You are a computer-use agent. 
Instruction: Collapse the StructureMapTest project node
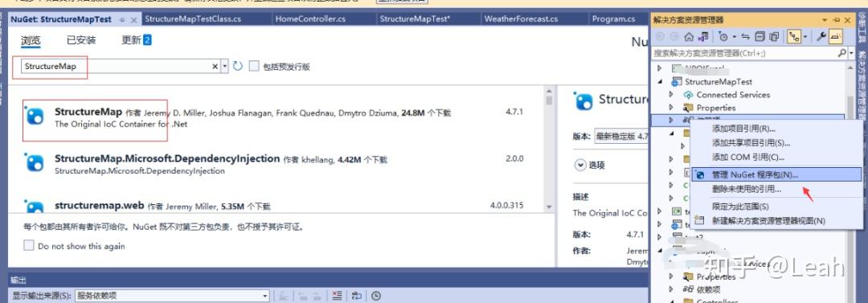[660, 81]
